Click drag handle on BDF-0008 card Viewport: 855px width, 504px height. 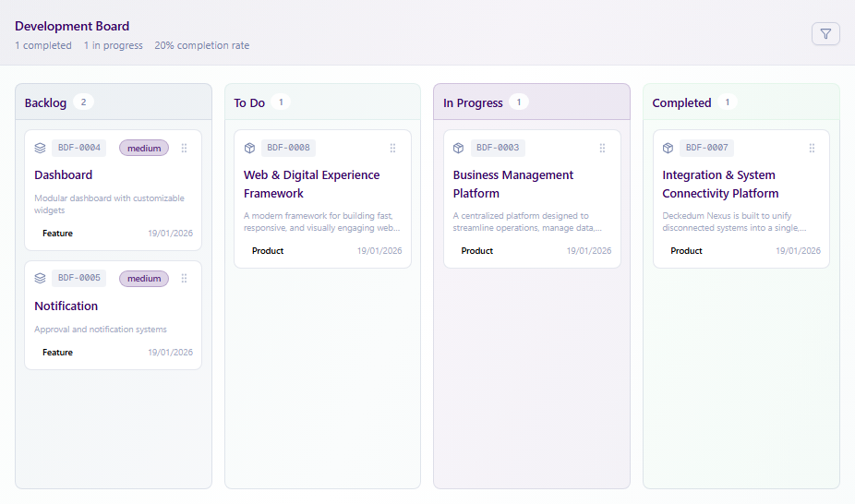393,148
